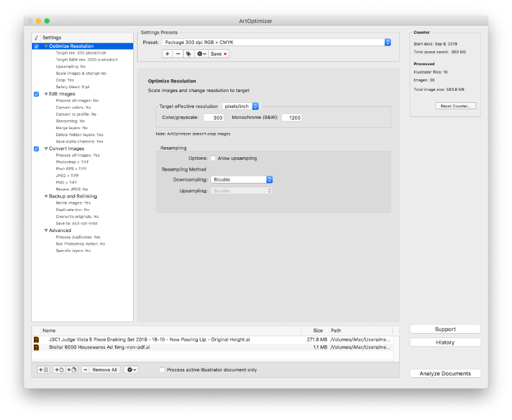Click the Color/grayscale resolution field
512x420 pixels.
tap(213, 118)
